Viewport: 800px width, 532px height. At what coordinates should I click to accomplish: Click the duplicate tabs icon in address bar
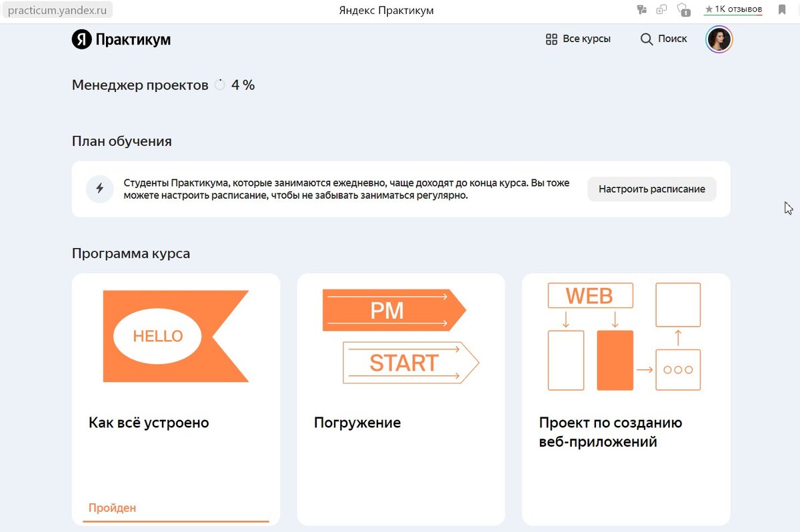661,9
